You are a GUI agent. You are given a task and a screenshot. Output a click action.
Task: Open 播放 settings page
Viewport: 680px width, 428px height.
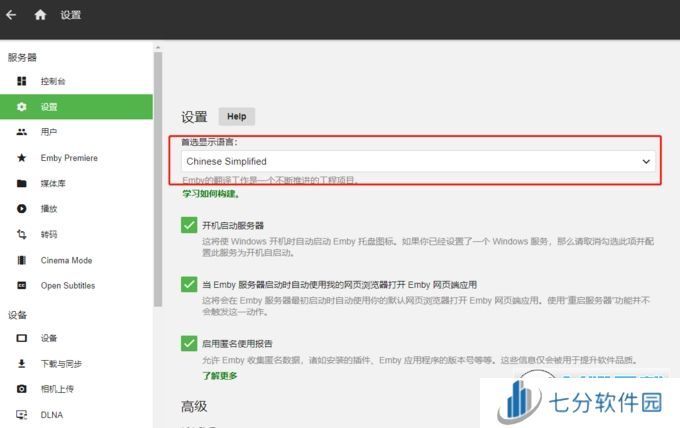(x=76, y=209)
